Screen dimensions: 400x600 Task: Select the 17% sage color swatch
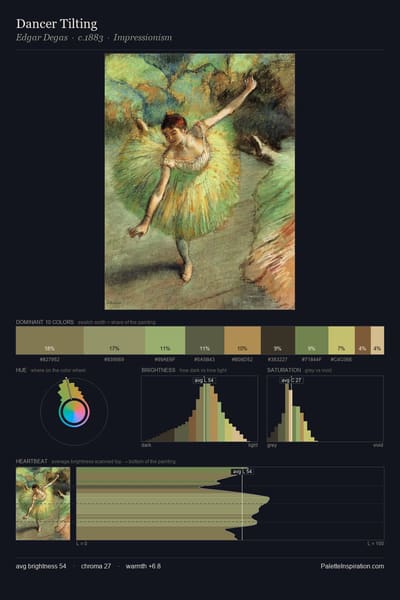coord(114,340)
